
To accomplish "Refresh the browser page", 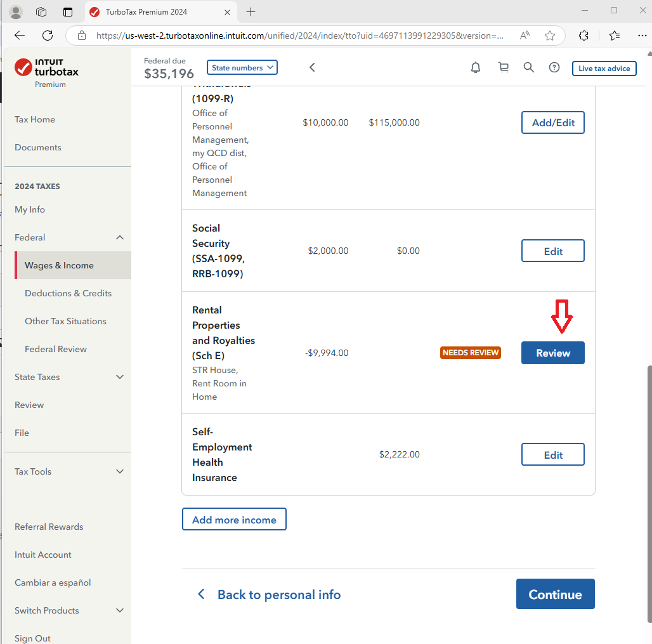I will 48,36.
